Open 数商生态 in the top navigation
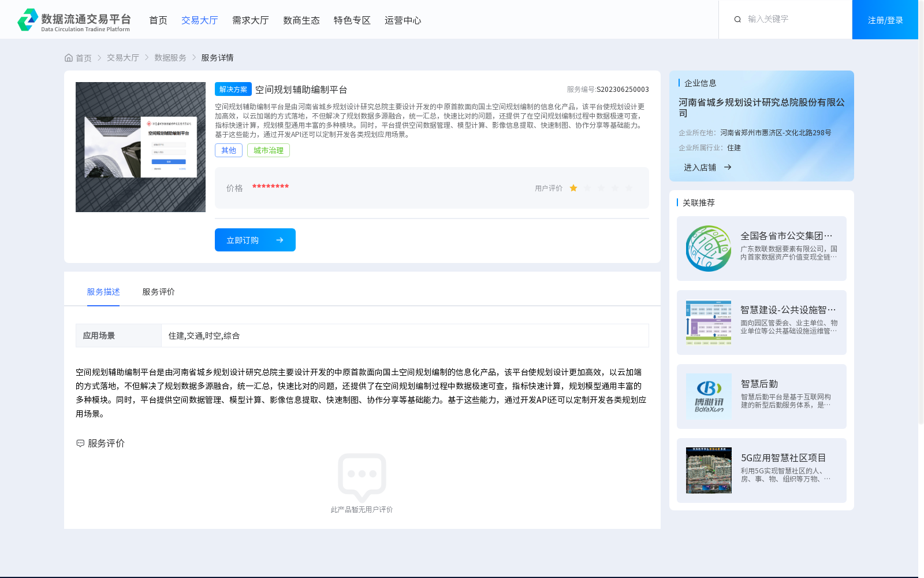924x578 pixels. [301, 20]
